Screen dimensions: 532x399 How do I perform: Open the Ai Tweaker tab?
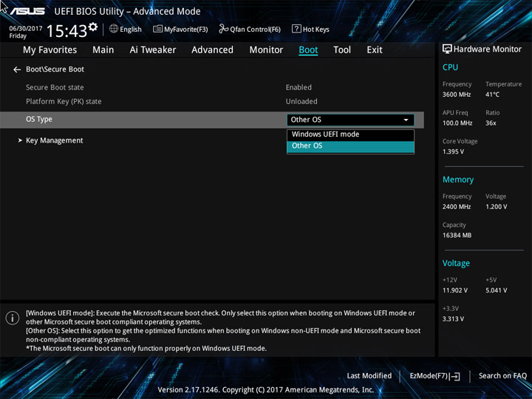[x=153, y=50]
